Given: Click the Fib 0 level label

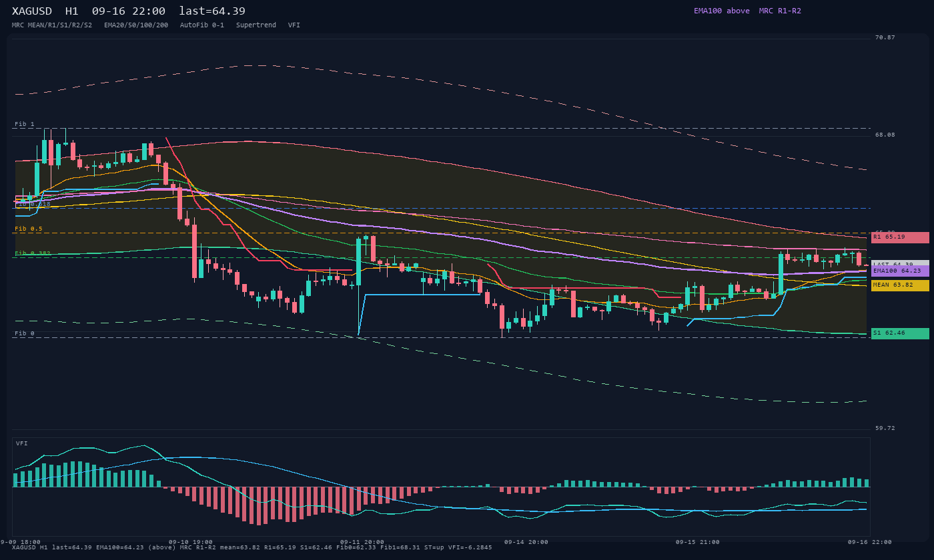Looking at the screenshot, I should coord(25,333).
